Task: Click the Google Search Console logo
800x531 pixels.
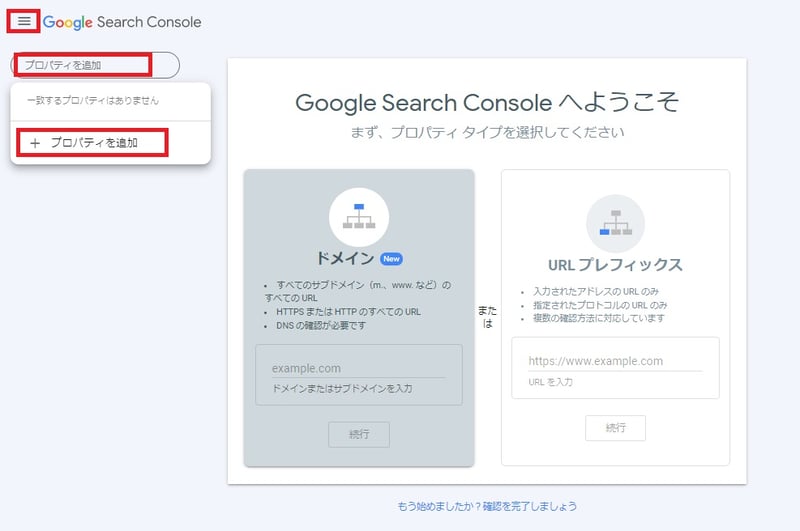Action: [122, 22]
